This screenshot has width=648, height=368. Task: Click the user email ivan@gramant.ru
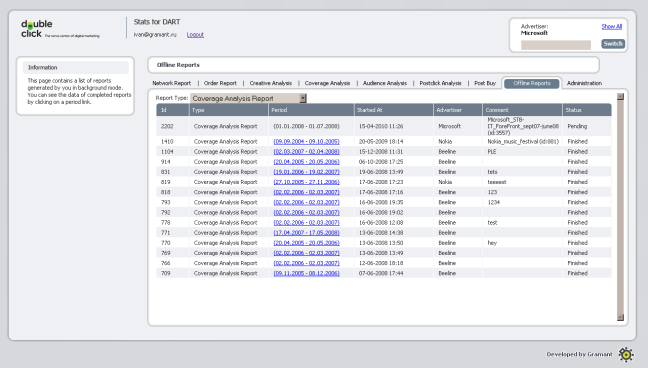pos(155,35)
